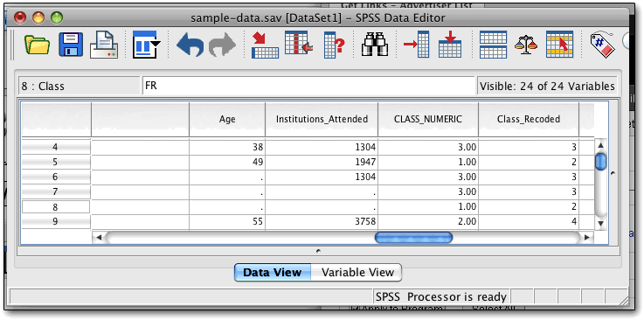
Task: Open the Dialog Recall toolbar button
Action: click(146, 45)
